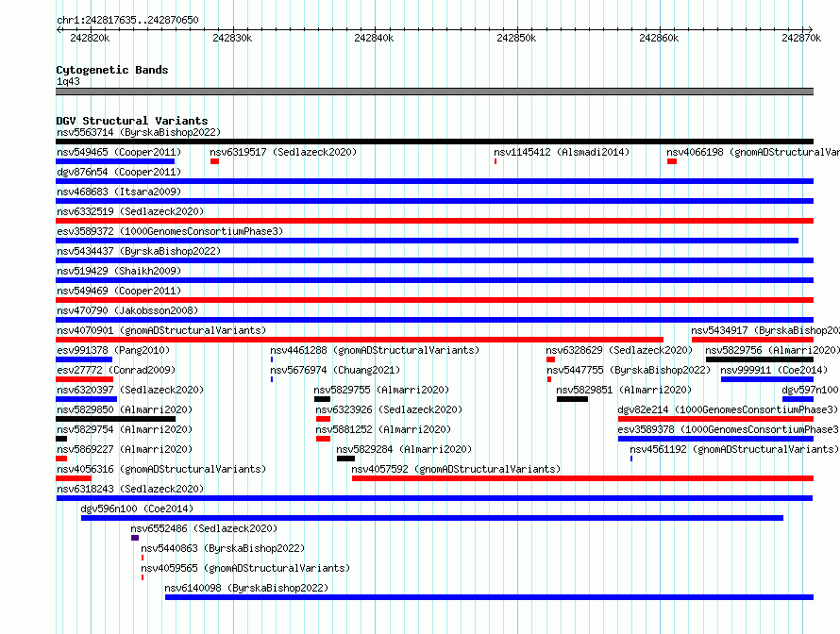This screenshot has height=634, width=840.
Task: Open the nsv5881252 (Almarri2020) label
Action: (x=383, y=429)
